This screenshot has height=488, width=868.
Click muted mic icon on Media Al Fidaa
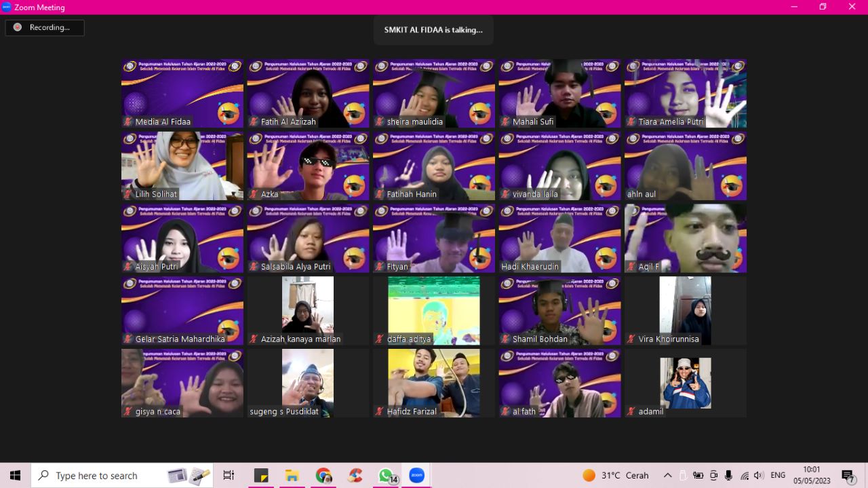[128, 122]
